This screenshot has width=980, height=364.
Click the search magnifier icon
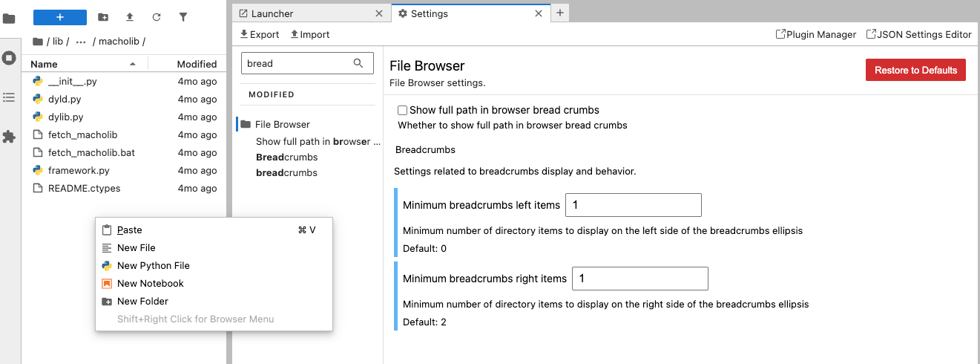(x=359, y=63)
